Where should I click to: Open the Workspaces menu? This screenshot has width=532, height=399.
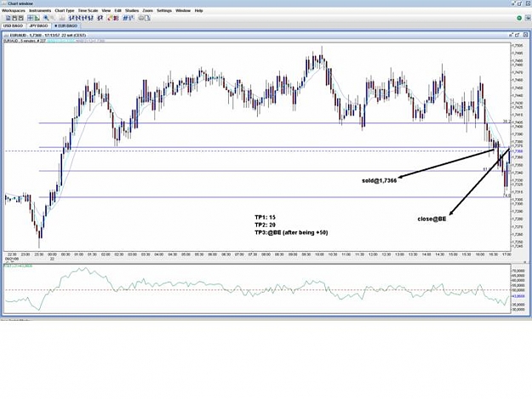[x=14, y=10]
